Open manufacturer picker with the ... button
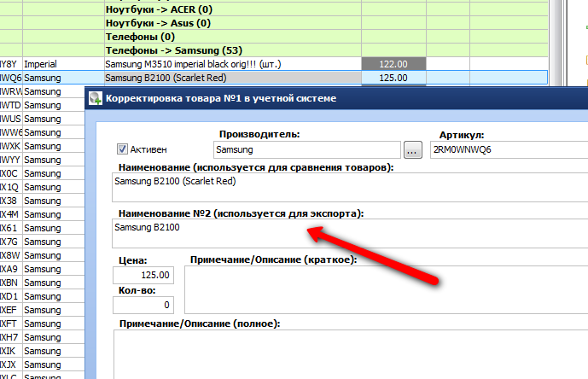Viewport: 588px width, 379px height. point(413,150)
